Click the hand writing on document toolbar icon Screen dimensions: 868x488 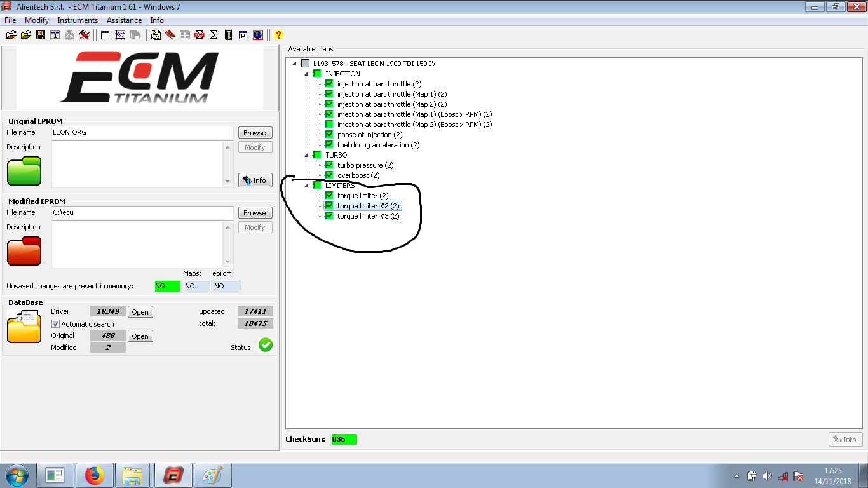[x=156, y=35]
